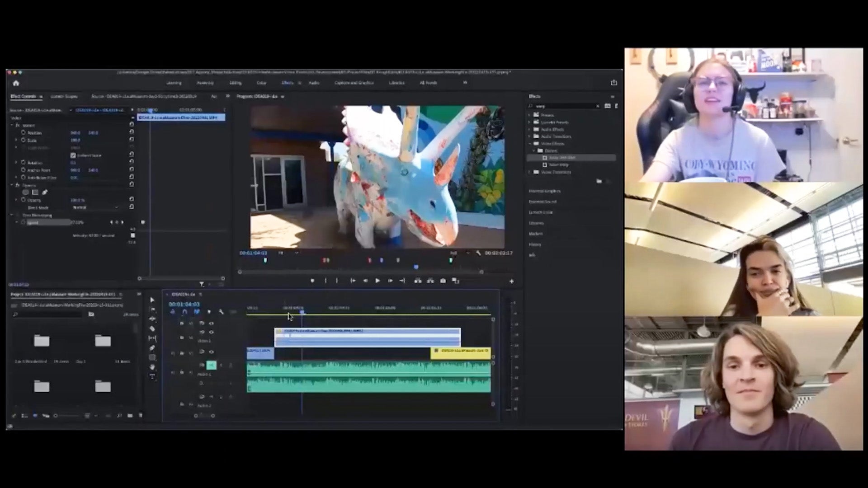Clear the Effects search field
Screen dimensions: 868x488
(597, 106)
